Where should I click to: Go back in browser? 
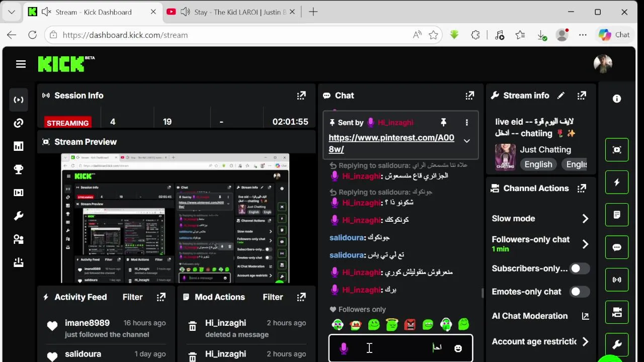tap(12, 35)
